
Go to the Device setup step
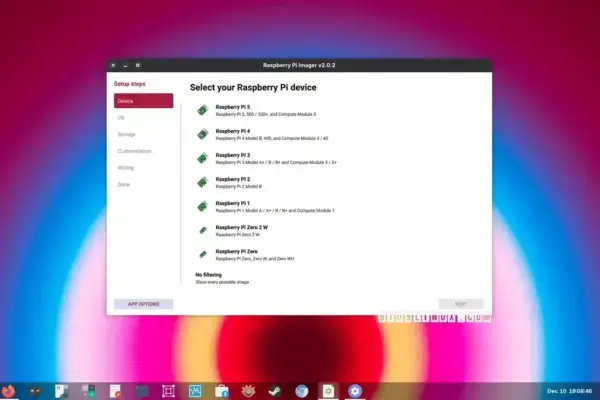[x=143, y=101]
